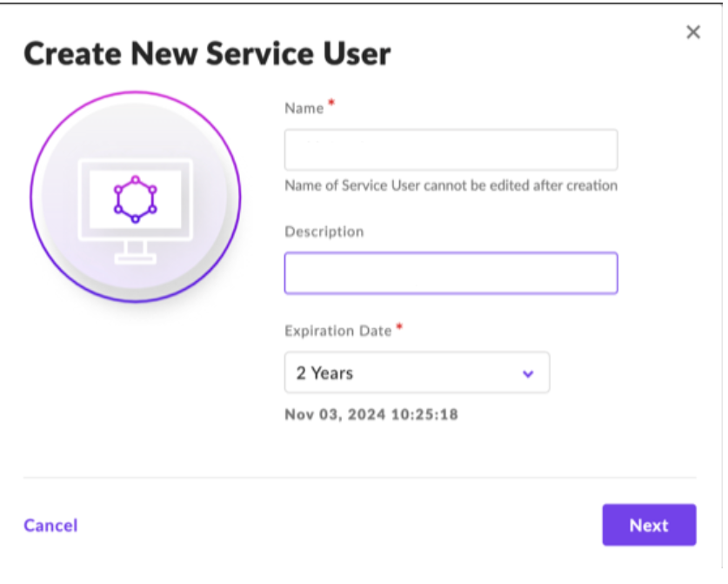
Task: Click the red asterisk beside Name
Action: tap(331, 105)
